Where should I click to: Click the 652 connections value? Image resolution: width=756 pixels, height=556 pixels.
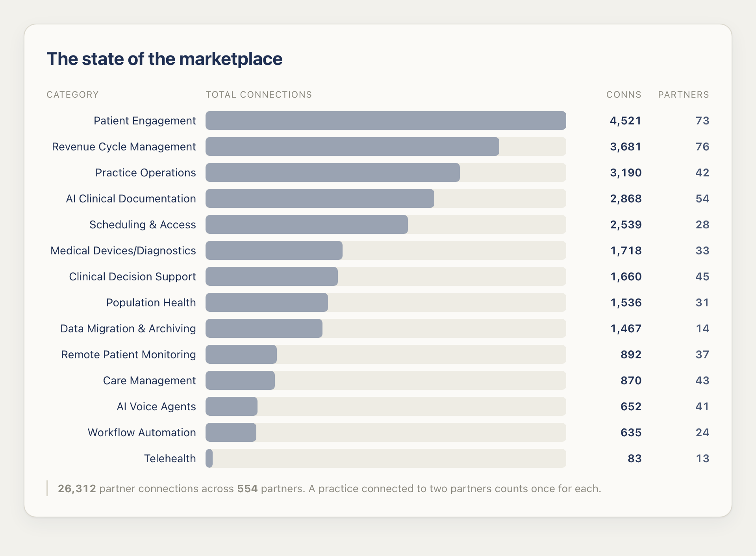tap(631, 406)
